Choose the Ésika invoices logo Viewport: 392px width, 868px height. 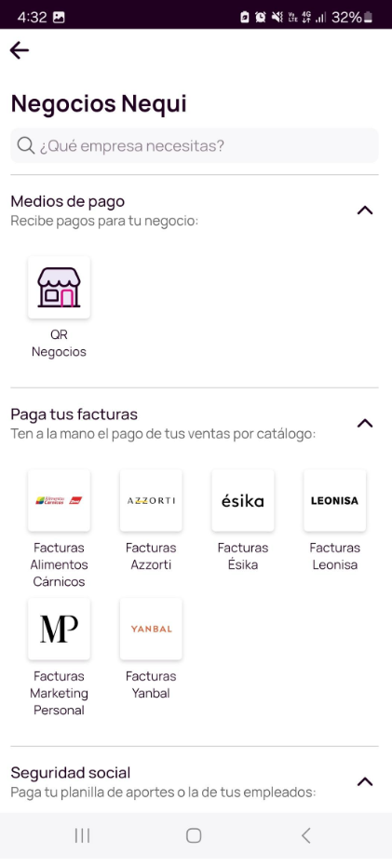(242, 500)
